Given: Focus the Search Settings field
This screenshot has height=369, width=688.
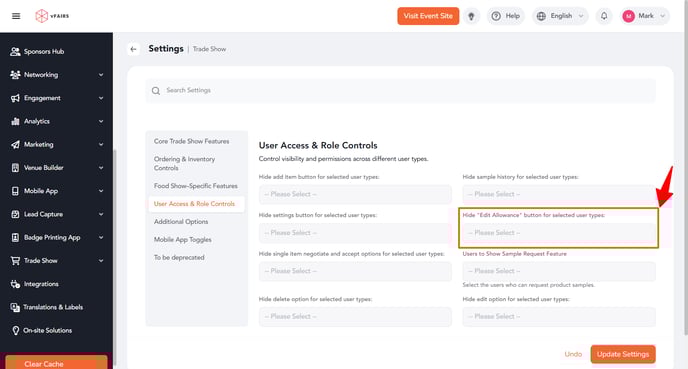Looking at the screenshot, I should [x=401, y=90].
